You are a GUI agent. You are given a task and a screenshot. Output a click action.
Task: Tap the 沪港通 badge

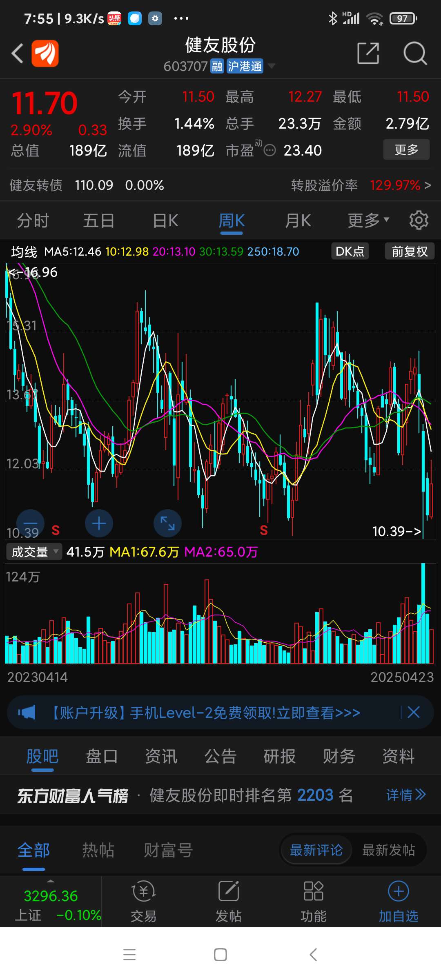pyautogui.click(x=245, y=66)
